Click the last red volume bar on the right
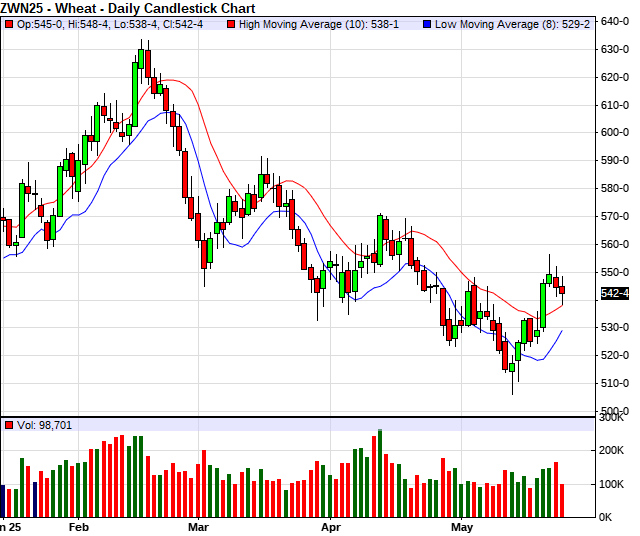640x536 pixels. pos(562,500)
